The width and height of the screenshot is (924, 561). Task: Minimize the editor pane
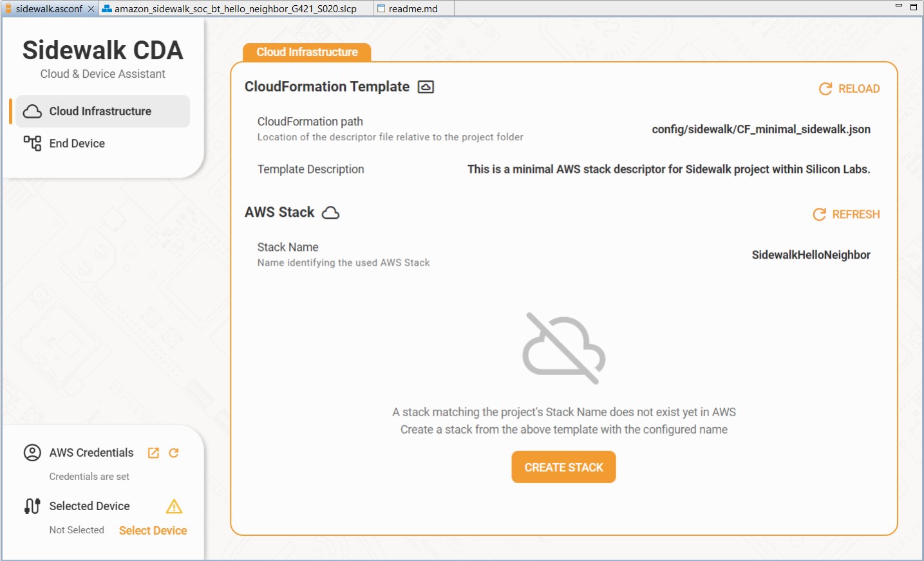point(899,6)
